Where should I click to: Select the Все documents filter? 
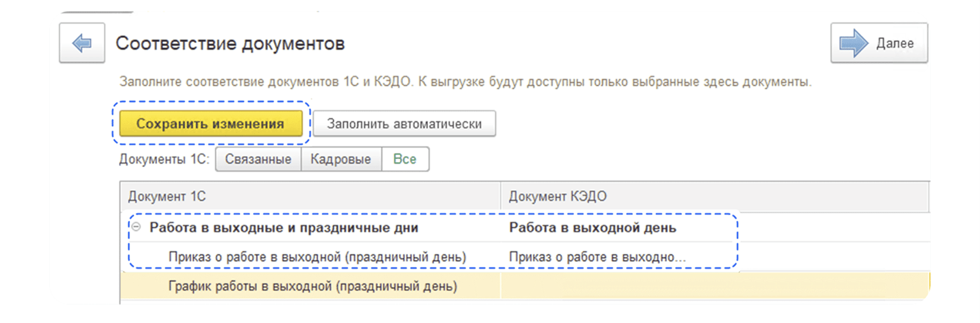405,159
